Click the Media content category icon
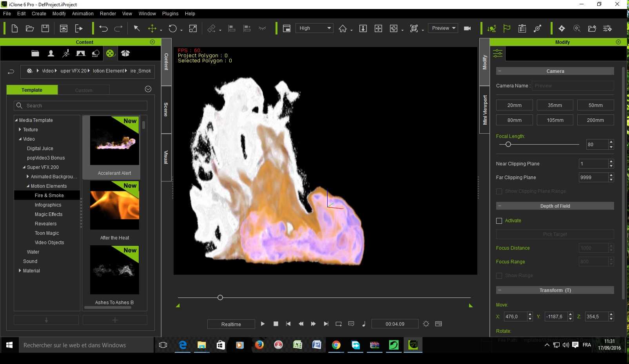The height and width of the screenshot is (364, 629). (x=111, y=53)
